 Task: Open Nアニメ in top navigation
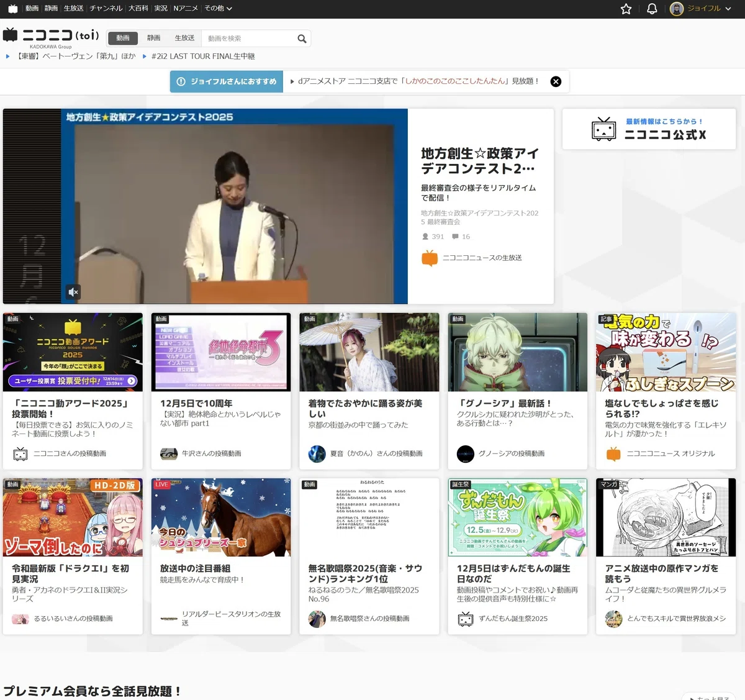point(186,9)
